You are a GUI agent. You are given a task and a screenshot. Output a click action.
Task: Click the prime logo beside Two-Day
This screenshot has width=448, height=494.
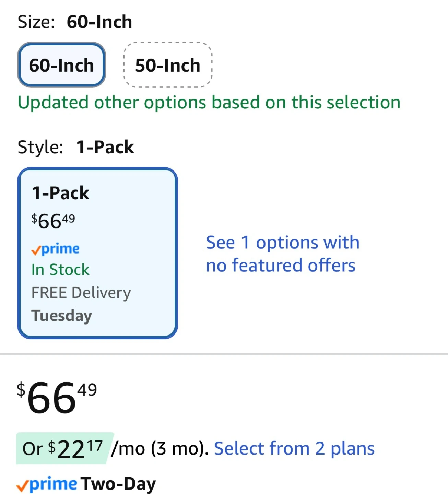[x=47, y=484]
